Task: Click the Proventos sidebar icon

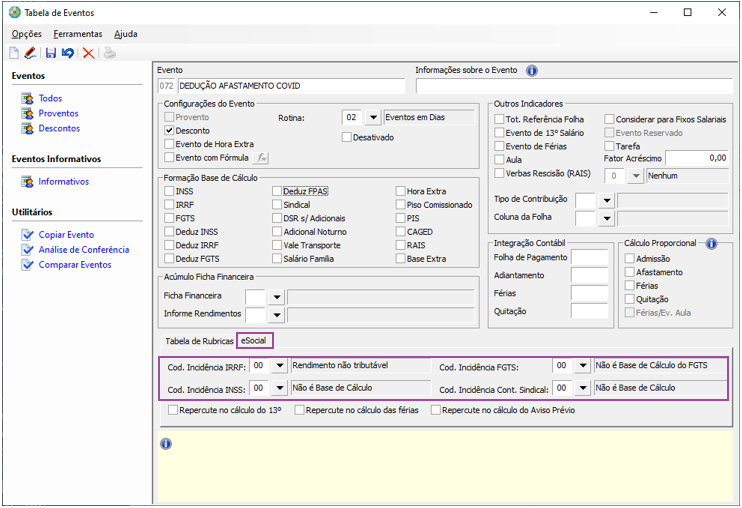Action: pyautogui.click(x=27, y=114)
